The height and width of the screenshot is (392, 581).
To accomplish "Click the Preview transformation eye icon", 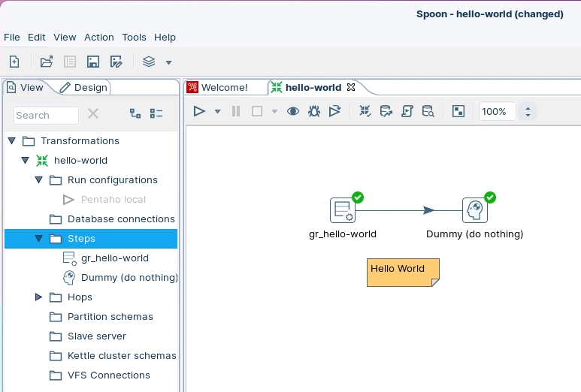I will 293,111.
